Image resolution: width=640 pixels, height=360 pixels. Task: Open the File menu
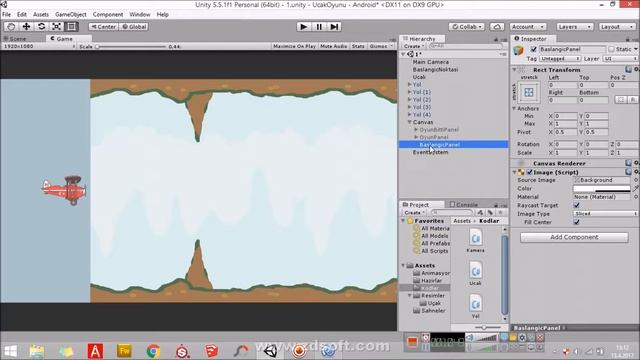[x=7, y=14]
